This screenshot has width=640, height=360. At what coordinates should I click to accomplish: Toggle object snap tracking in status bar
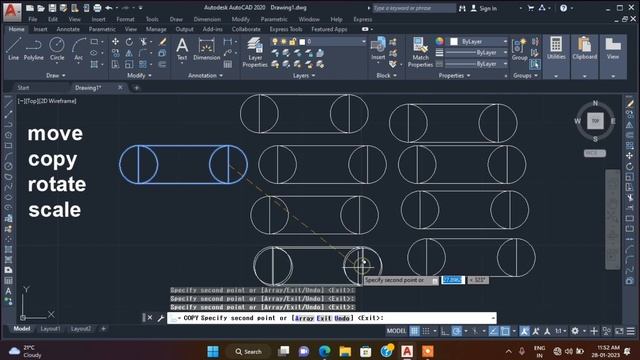click(494, 331)
